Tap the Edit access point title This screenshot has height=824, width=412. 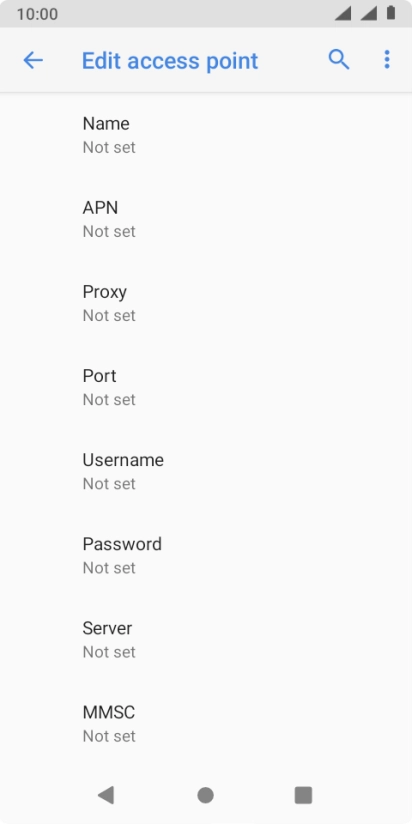170,61
